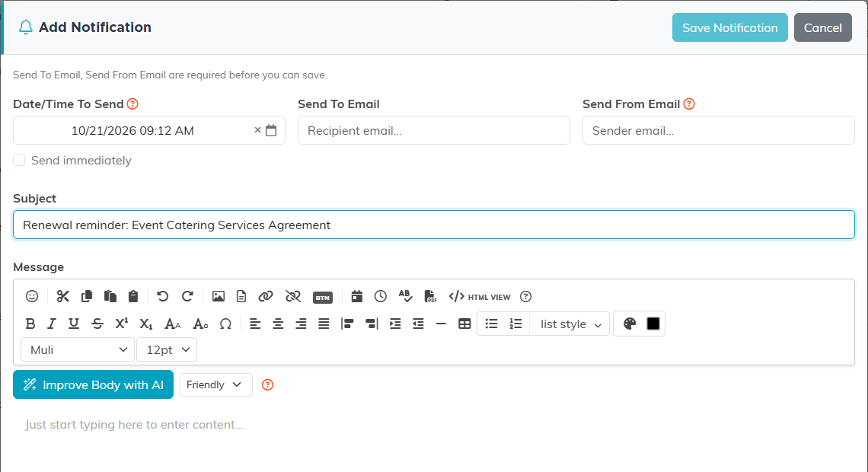Open help for Send From Email
Screen dimensions: 868x472
[x=689, y=104]
